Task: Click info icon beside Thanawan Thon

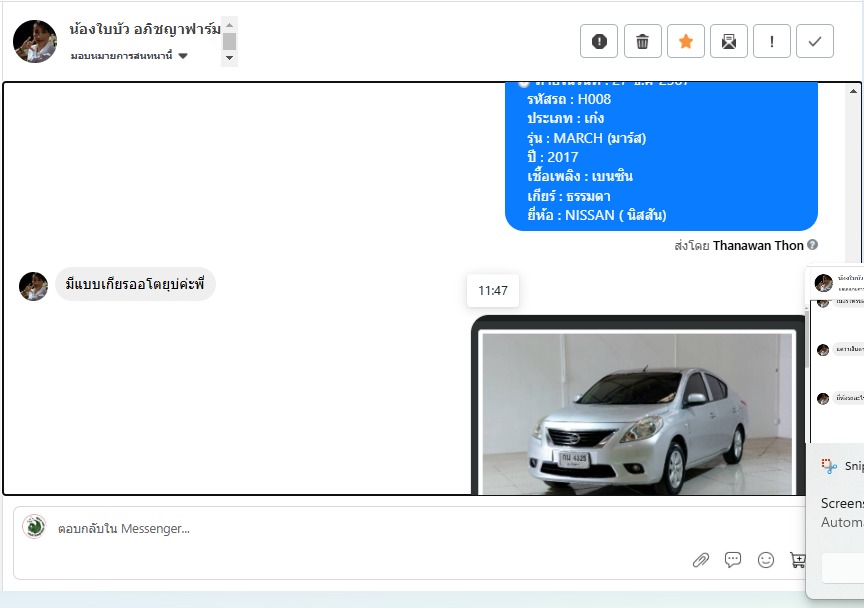Action: pyautogui.click(x=812, y=245)
